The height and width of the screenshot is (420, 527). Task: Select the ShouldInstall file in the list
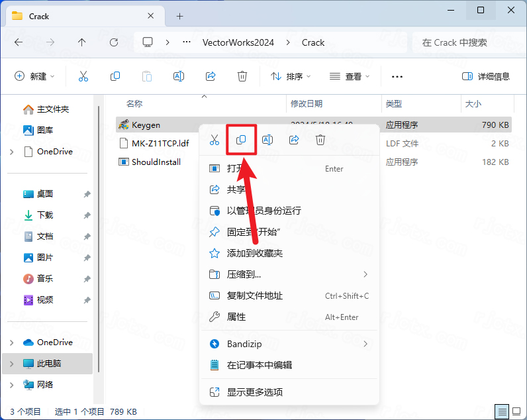tap(156, 162)
